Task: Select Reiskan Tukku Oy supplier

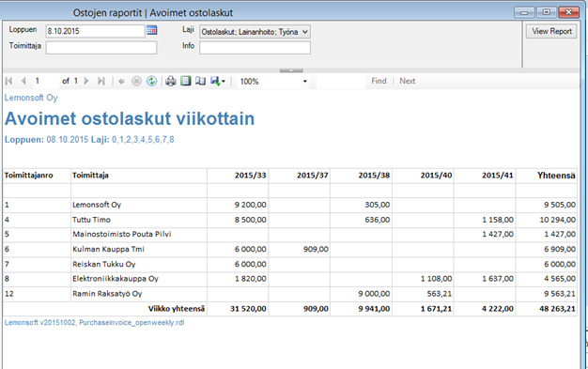Action: (x=104, y=264)
